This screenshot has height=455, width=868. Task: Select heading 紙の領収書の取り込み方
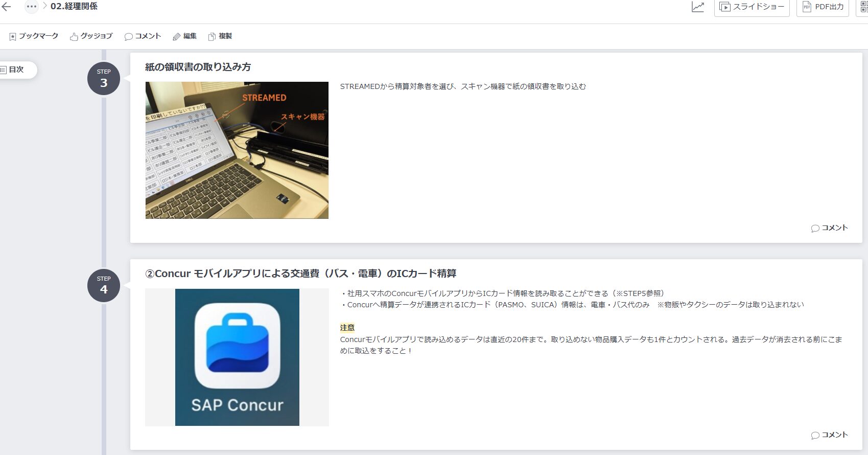tap(198, 67)
